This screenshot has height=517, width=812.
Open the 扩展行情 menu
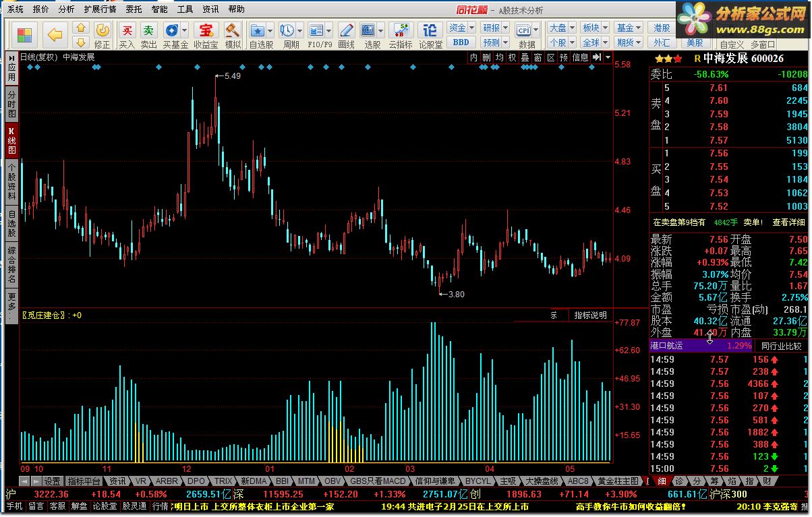click(100, 9)
